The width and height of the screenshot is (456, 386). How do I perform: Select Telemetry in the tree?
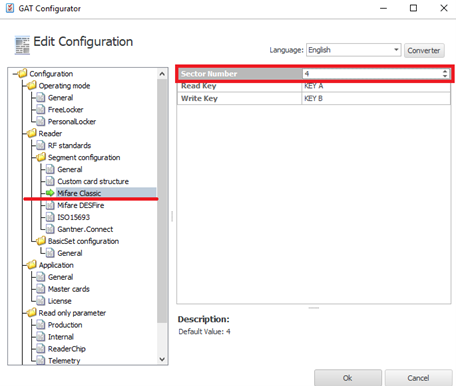(64, 361)
